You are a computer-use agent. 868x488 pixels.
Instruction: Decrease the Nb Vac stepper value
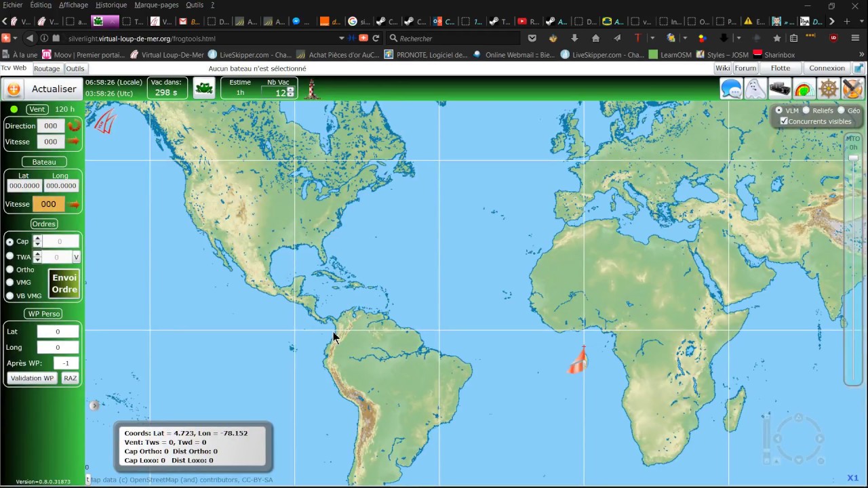point(290,95)
